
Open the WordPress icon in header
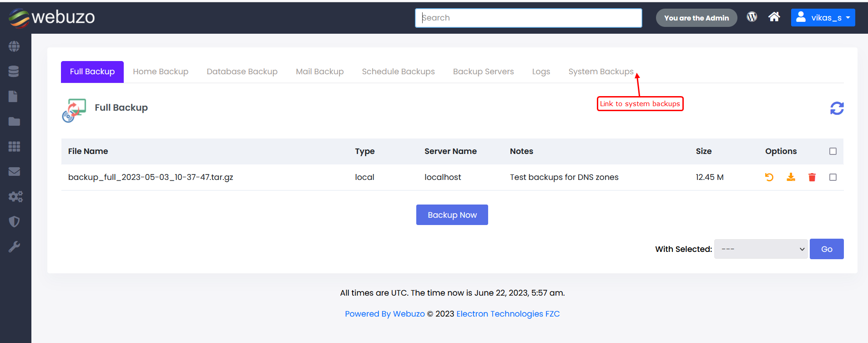[x=752, y=17]
